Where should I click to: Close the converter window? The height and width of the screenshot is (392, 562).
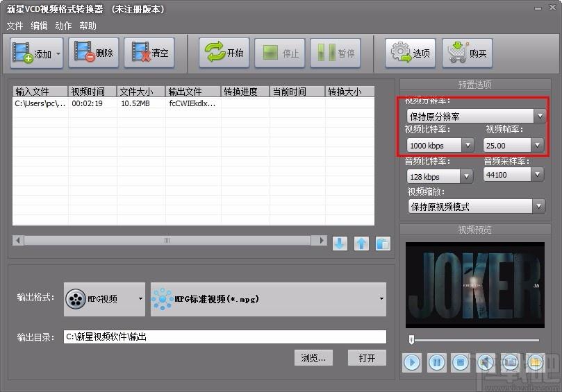[x=553, y=8]
